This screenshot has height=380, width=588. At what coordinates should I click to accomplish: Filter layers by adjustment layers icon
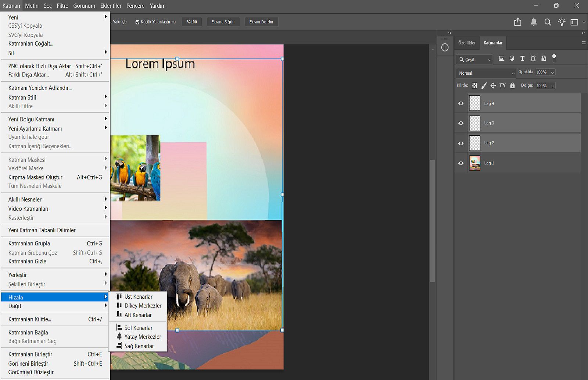(x=512, y=58)
